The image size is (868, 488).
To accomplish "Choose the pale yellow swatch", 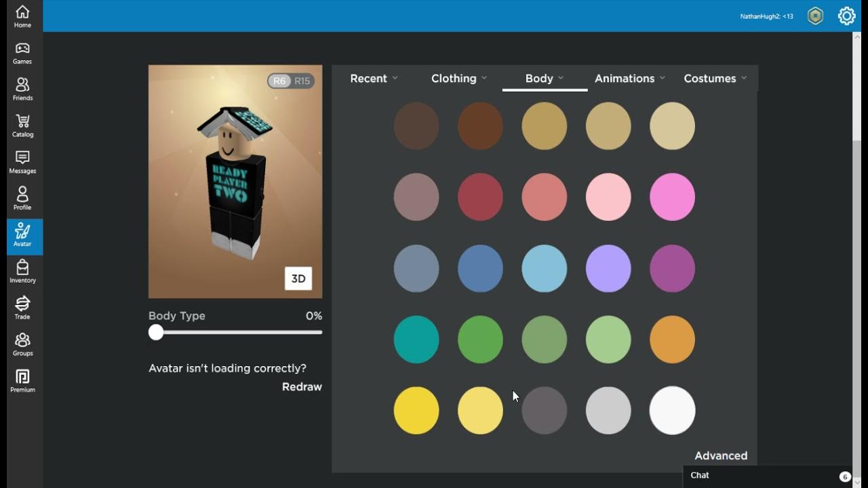I will [x=480, y=411].
